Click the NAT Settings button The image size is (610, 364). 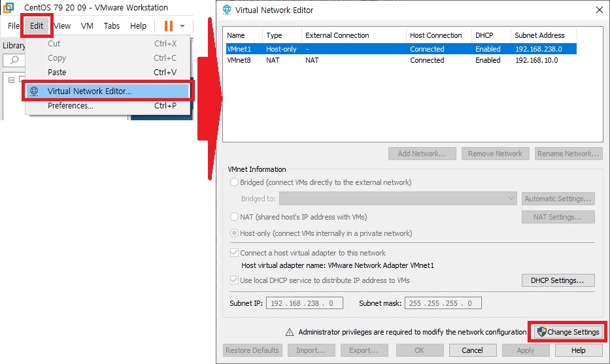[x=558, y=217]
